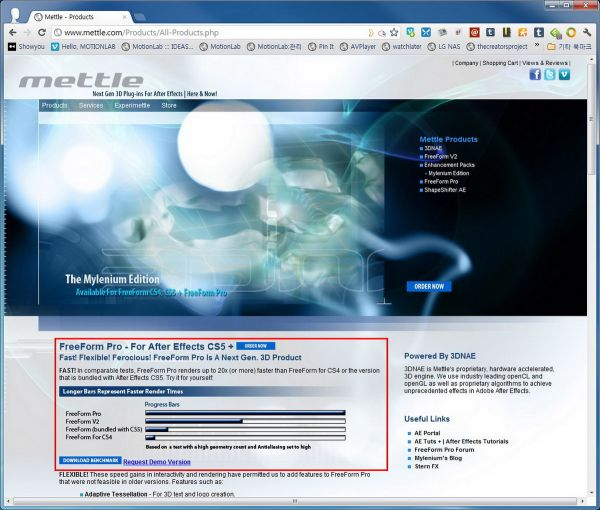Click the Mettle logo
Image resolution: width=600 pixels, height=510 pixels.
(81, 81)
